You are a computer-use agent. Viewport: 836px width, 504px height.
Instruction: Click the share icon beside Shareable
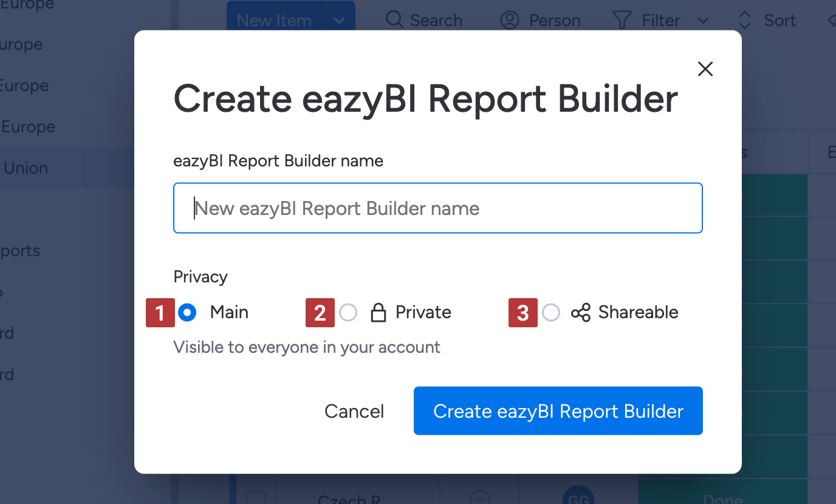(581, 313)
